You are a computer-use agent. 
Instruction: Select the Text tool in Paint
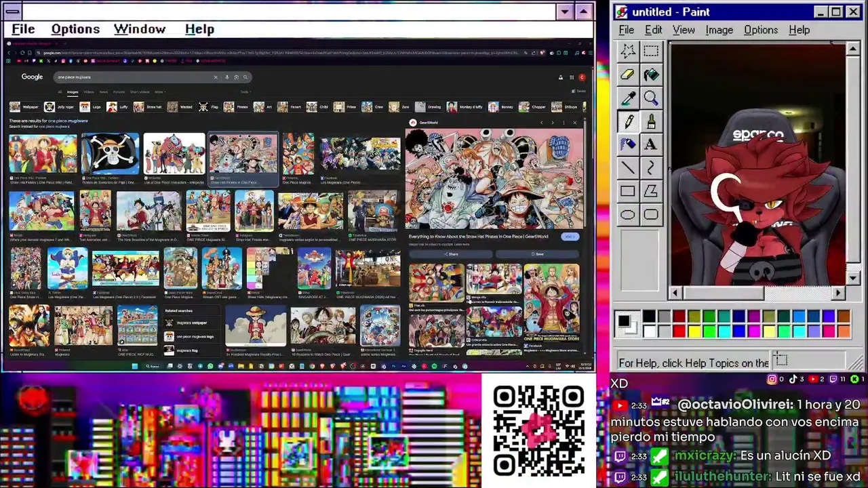[651, 144]
